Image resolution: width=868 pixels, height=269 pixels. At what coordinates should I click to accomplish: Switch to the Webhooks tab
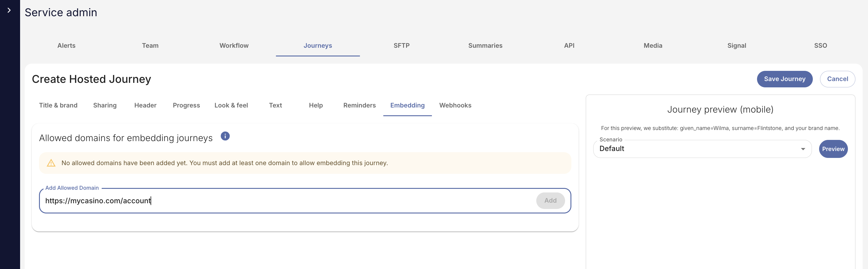click(455, 105)
